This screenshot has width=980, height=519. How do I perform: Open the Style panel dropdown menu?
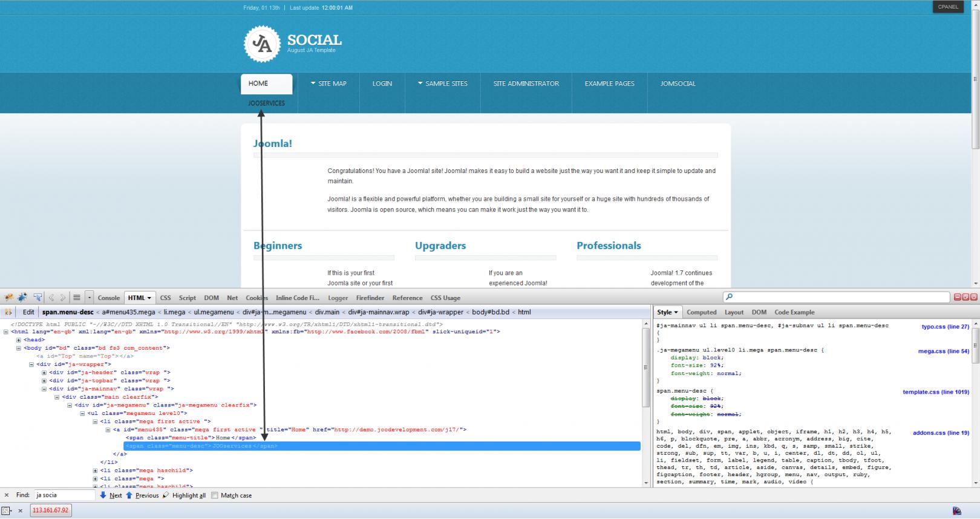coord(668,312)
